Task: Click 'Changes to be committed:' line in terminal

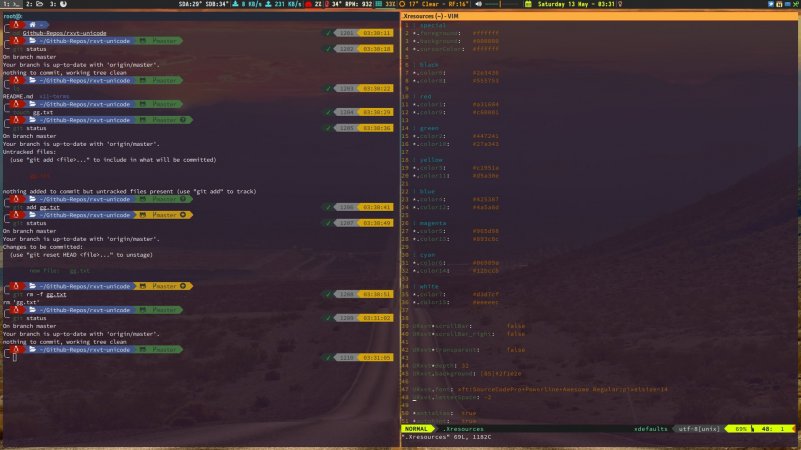Action: pos(42,247)
